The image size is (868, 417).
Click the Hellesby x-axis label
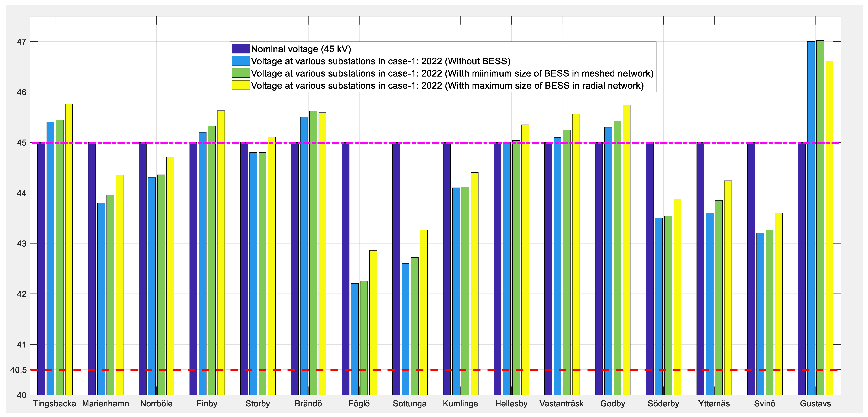tap(511, 403)
